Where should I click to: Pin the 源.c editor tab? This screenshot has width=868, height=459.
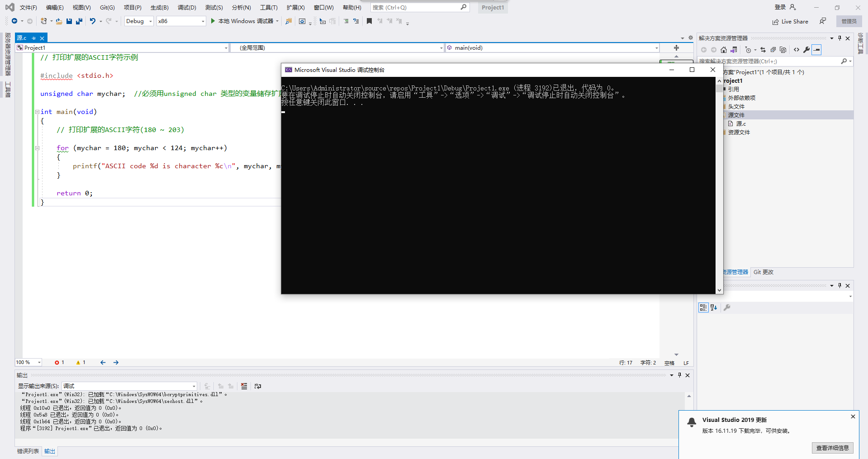coord(34,38)
